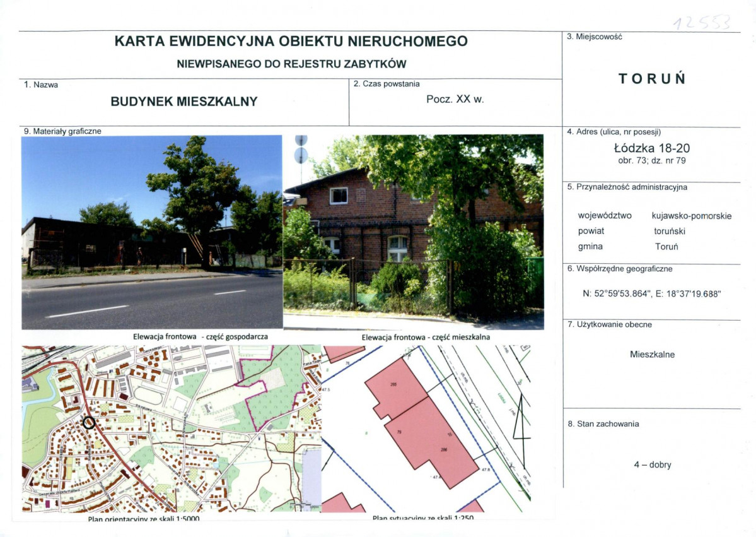The height and width of the screenshot is (537, 756).
Task: Click the value 'Mieszkalne'
Action: point(652,354)
